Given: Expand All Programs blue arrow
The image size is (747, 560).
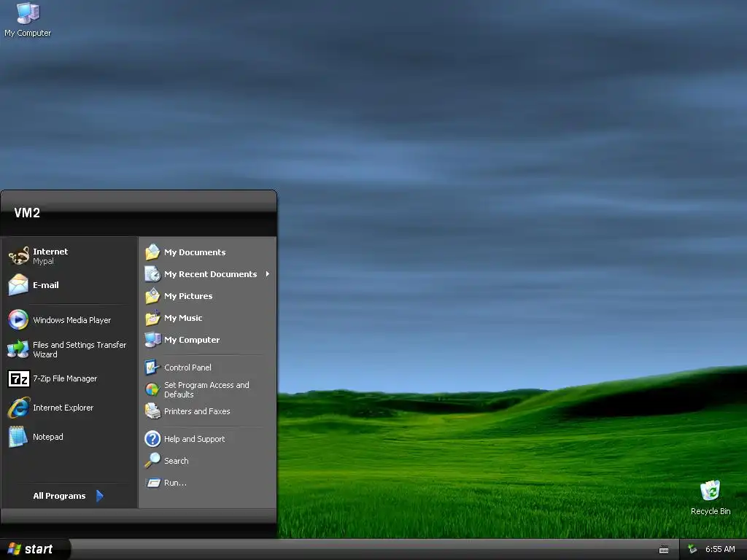Looking at the screenshot, I should pyautogui.click(x=99, y=496).
